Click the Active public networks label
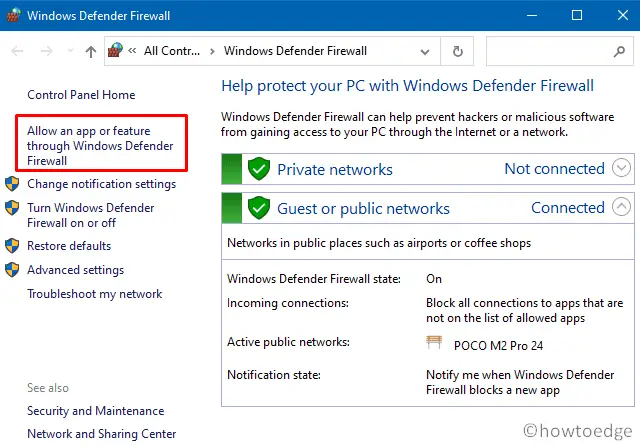This screenshot has width=640, height=447. point(288,342)
